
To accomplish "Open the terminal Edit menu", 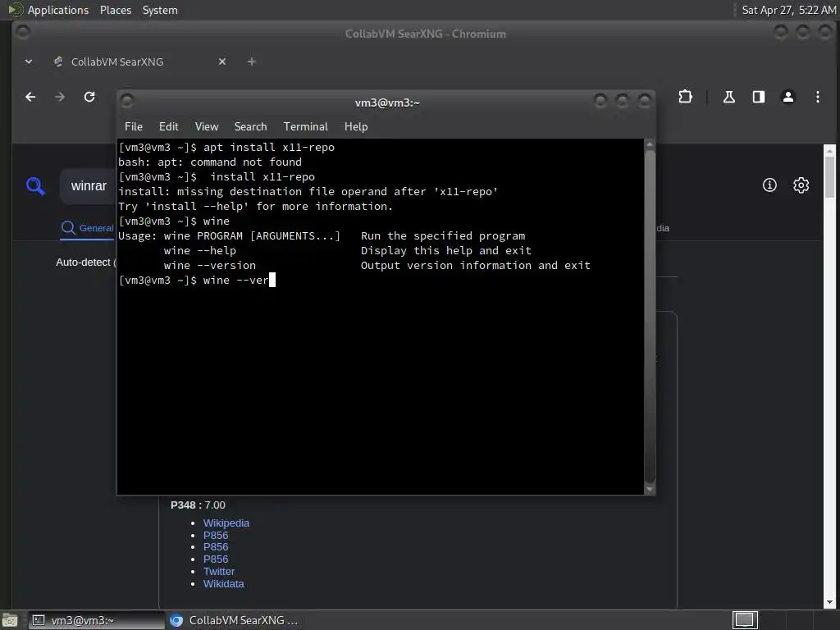I will tap(169, 127).
